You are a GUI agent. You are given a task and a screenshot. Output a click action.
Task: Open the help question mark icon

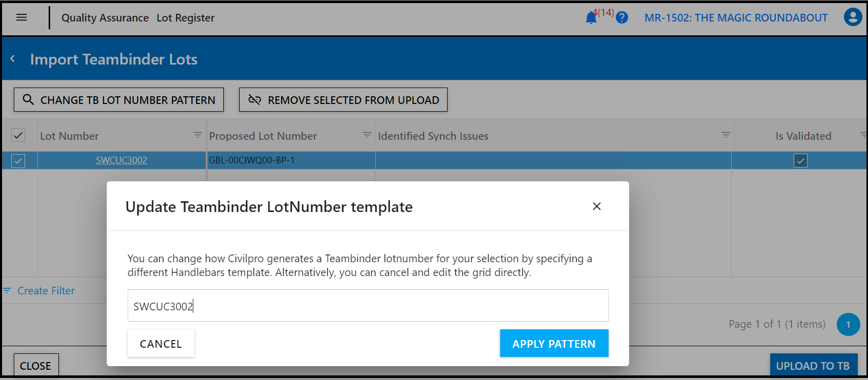[x=622, y=18]
